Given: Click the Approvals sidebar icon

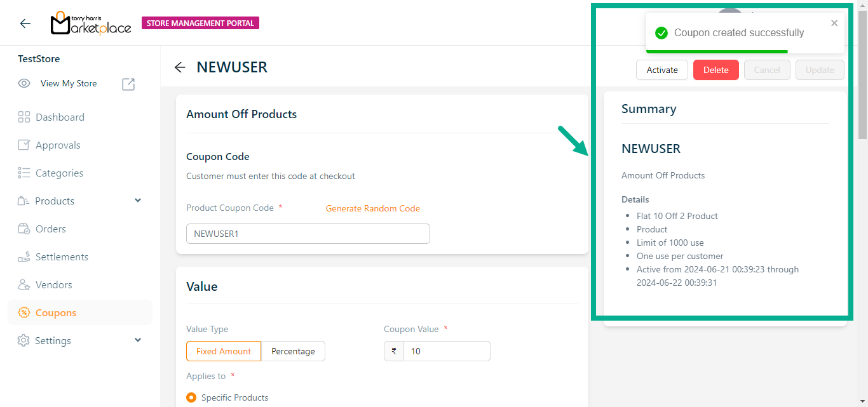Looking at the screenshot, I should tap(24, 145).
